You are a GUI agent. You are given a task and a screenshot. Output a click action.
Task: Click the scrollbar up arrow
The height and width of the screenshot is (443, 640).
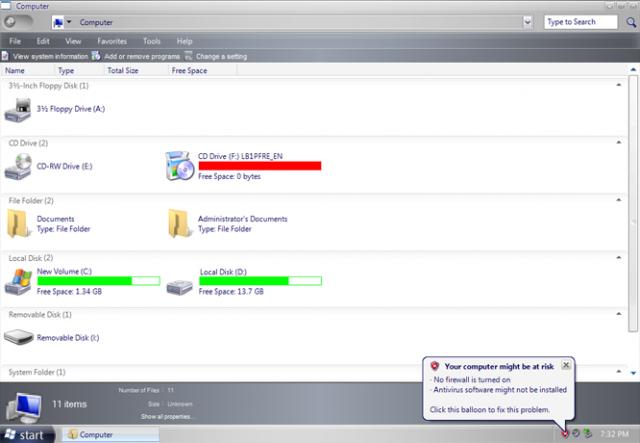633,70
